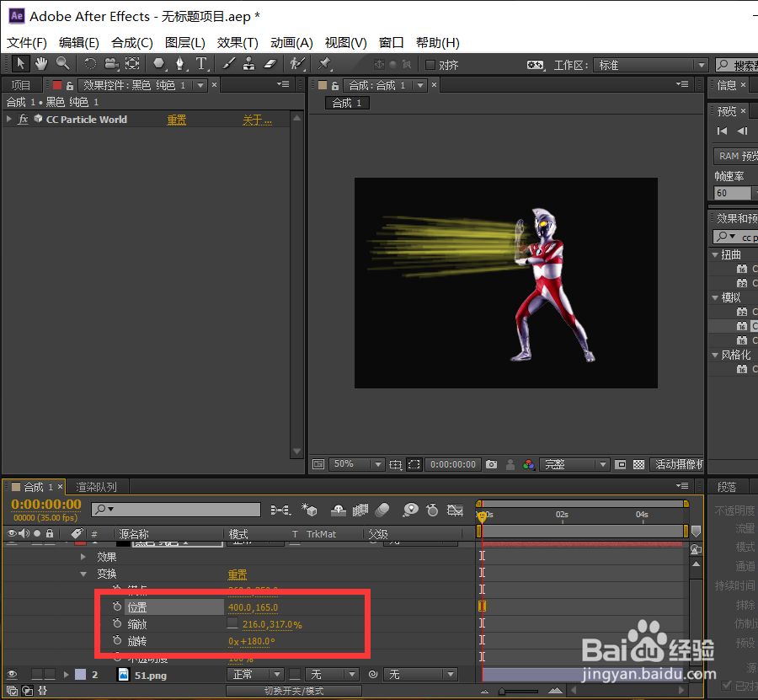Click the auto-keyframe stopwatch icon in timeline
The image size is (758, 700).
(432, 510)
